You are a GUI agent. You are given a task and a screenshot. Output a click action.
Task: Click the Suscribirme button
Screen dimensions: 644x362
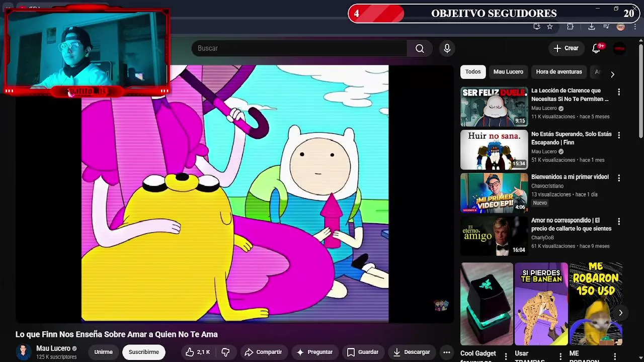(143, 352)
